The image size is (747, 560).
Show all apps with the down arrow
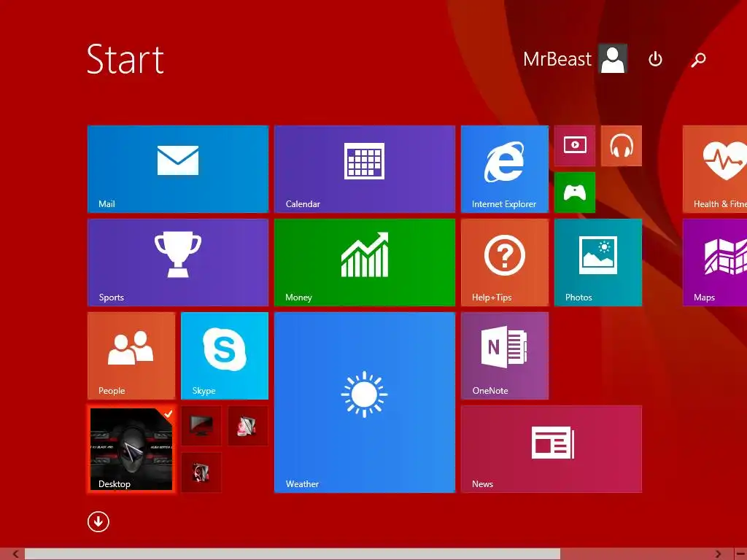pyautogui.click(x=98, y=522)
